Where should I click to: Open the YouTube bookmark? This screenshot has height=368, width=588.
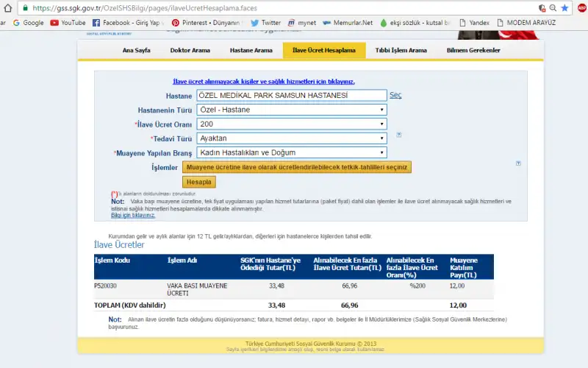68,23
